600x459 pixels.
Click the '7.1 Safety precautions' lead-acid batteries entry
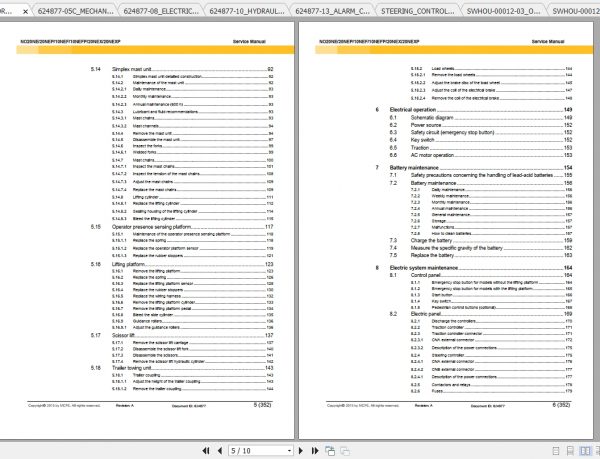[481, 175]
